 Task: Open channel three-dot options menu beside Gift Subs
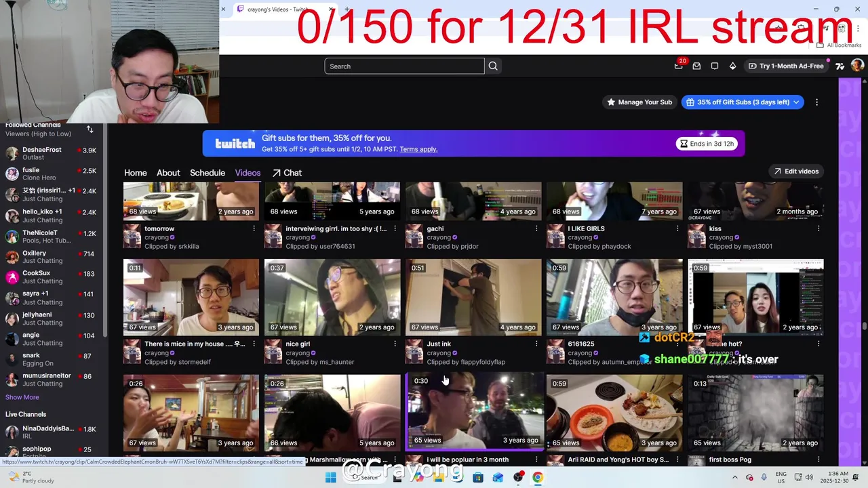pos(816,102)
